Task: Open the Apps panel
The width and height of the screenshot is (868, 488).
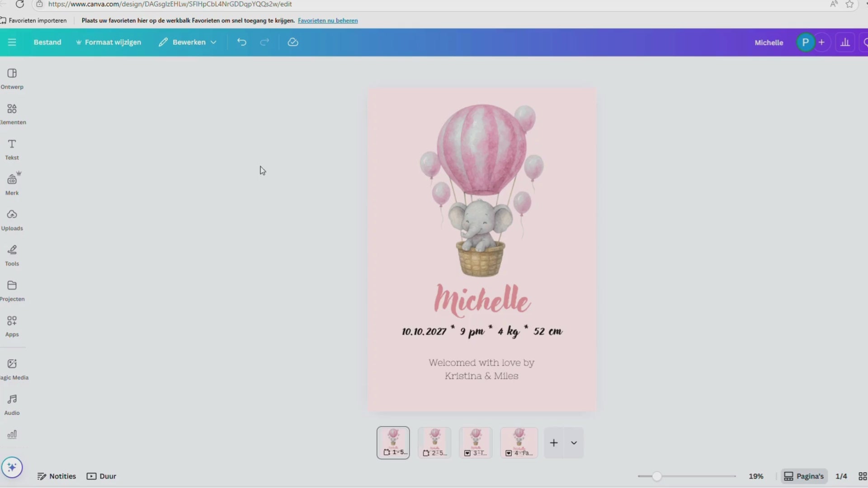Action: point(12,326)
